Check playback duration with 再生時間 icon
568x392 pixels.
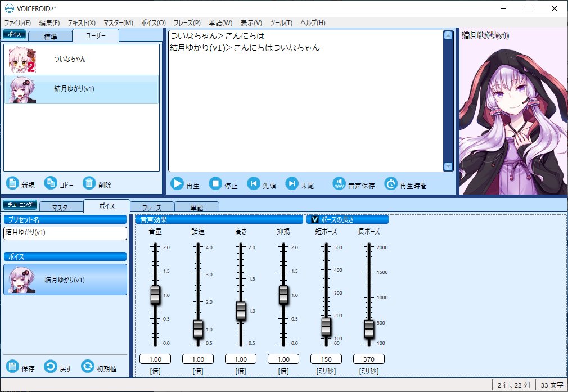click(391, 184)
